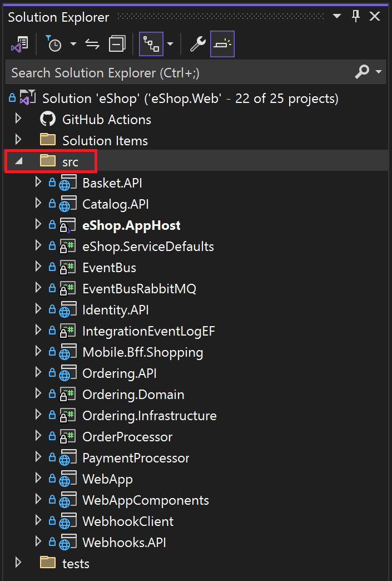Collapse the src folder

point(18,161)
